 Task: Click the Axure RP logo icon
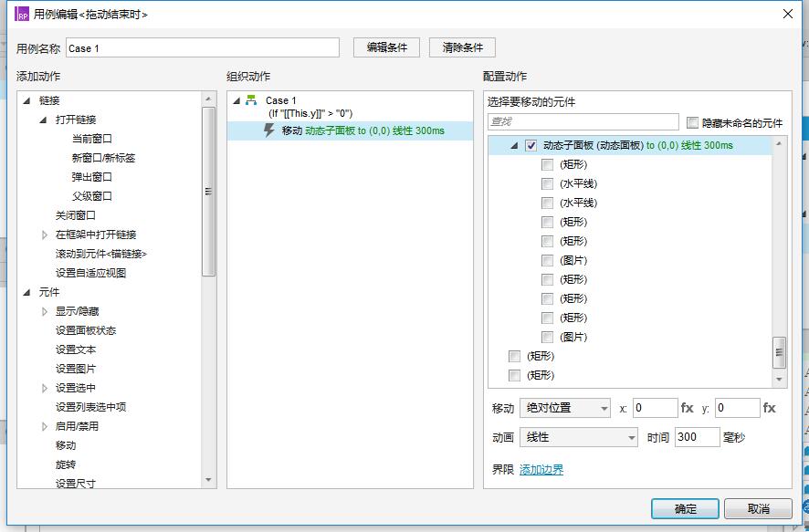(x=22, y=14)
